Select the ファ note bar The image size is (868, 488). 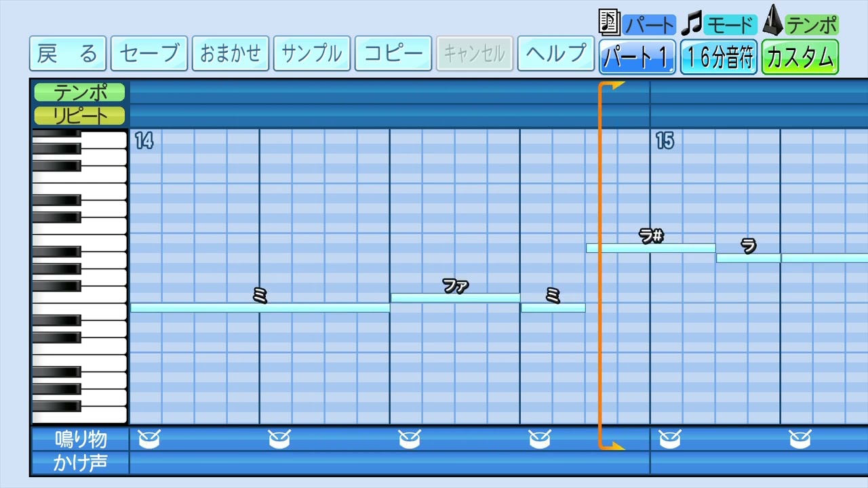[x=456, y=298]
